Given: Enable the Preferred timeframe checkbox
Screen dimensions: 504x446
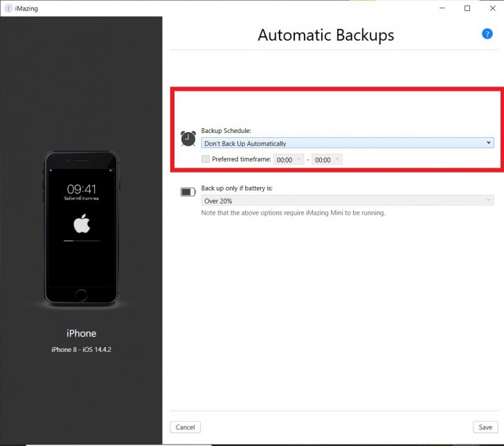Looking at the screenshot, I should 206,159.
